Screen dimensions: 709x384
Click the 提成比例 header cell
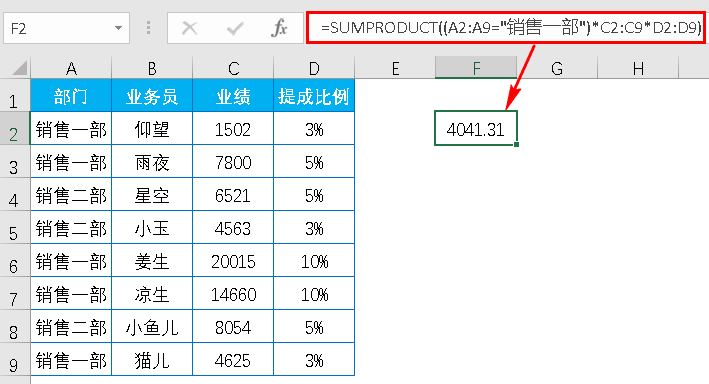(314, 95)
